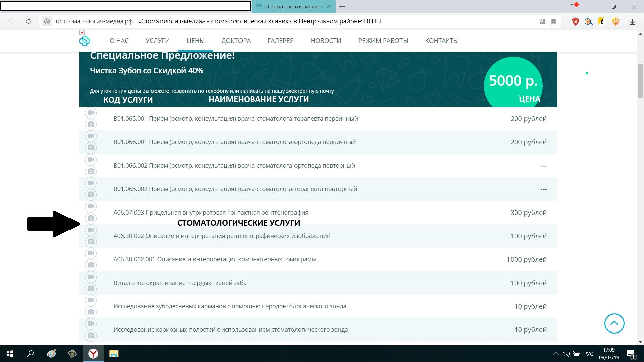Expand system tray hidden icons chevron

556,354
